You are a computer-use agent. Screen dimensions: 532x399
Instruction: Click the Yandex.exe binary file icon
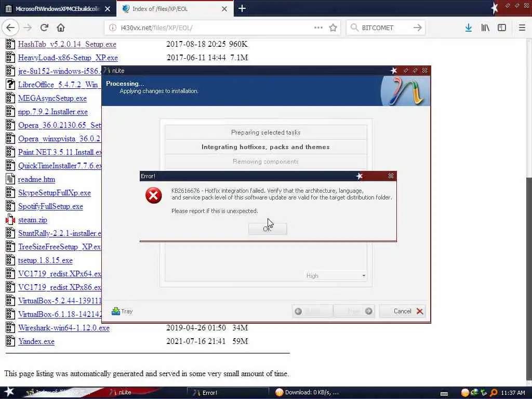10,341
